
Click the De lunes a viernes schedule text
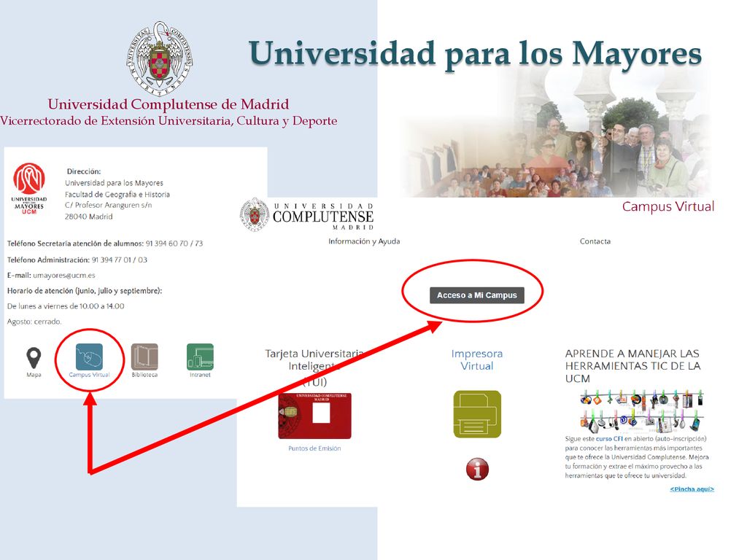tap(65, 306)
